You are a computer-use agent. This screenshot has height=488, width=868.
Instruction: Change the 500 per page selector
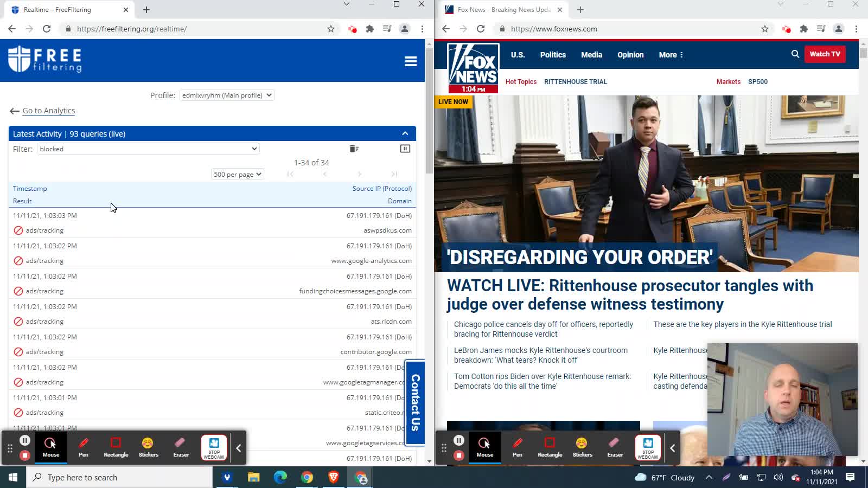coord(238,174)
